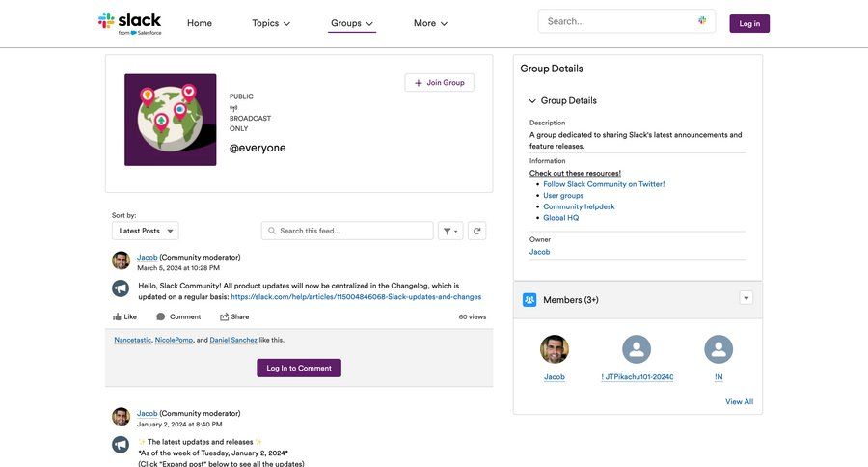868x467 pixels.
Task: Focus the Search this feed field
Action: click(x=347, y=231)
